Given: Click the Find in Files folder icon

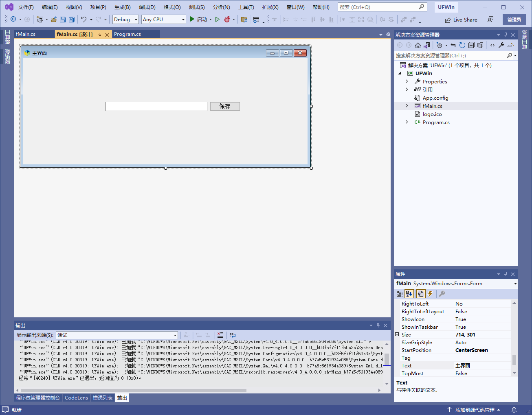Looking at the screenshot, I should pos(244,19).
